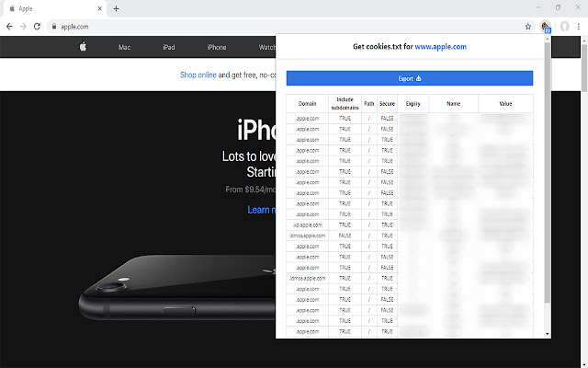Open the cookies.txt extension icon
The width and height of the screenshot is (588, 368).
pos(545,27)
